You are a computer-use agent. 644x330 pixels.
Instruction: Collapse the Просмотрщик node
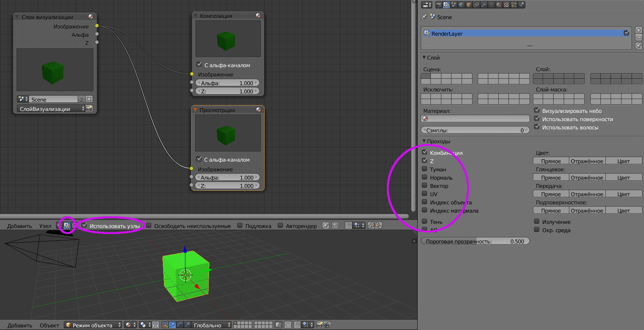coord(195,110)
